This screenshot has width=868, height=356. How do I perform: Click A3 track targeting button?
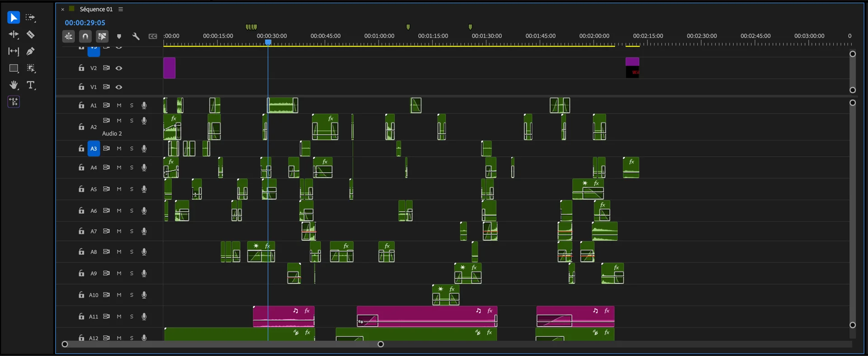point(94,149)
